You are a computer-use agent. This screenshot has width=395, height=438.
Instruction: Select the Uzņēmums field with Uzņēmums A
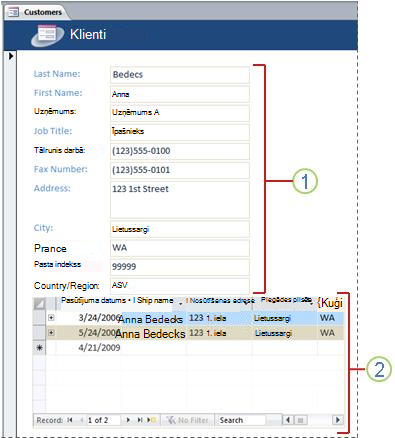click(180, 113)
